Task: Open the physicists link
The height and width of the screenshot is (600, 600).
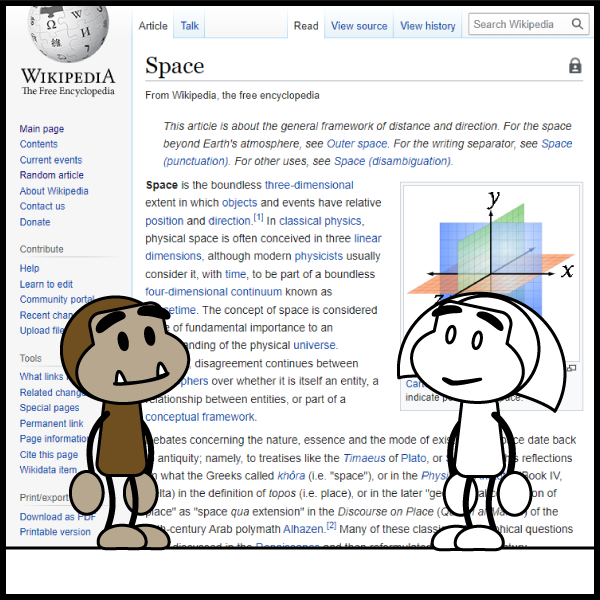Action: (x=319, y=256)
